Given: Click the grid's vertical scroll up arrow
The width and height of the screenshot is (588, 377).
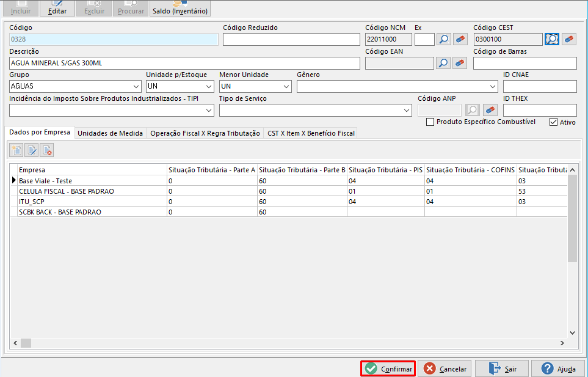Looking at the screenshot, I should coord(572,170).
